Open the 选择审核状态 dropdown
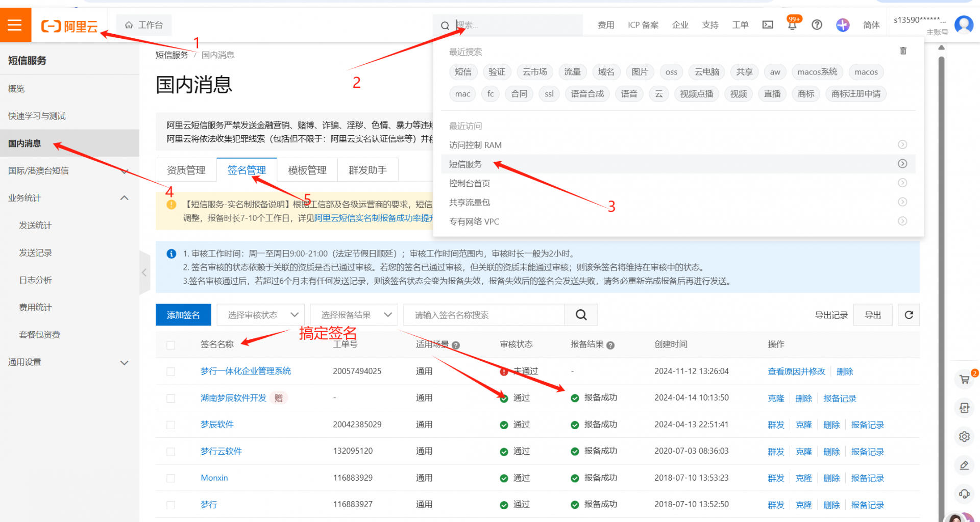980x522 pixels. coord(260,315)
